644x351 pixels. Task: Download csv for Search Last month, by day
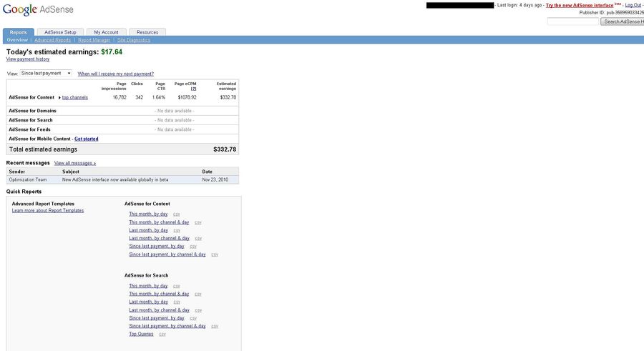[177, 302]
